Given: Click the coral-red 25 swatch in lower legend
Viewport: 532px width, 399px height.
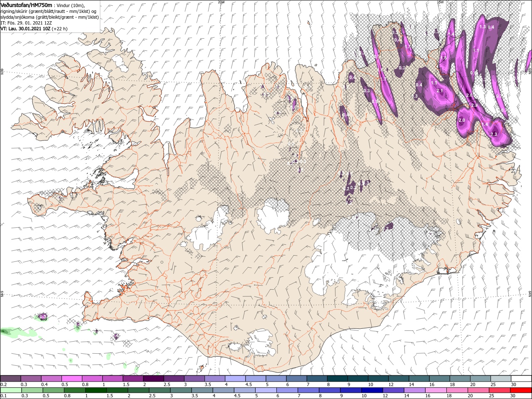Looking at the screenshot, I should tap(499, 390).
